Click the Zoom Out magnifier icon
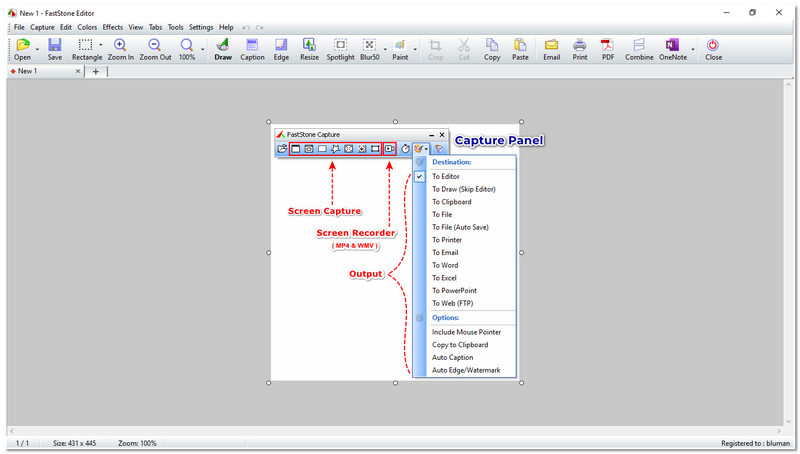Screen dimensions: 800x454 click(155, 49)
